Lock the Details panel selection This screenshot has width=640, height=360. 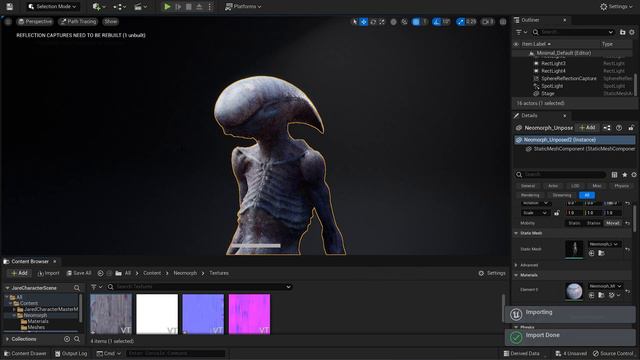click(x=631, y=128)
